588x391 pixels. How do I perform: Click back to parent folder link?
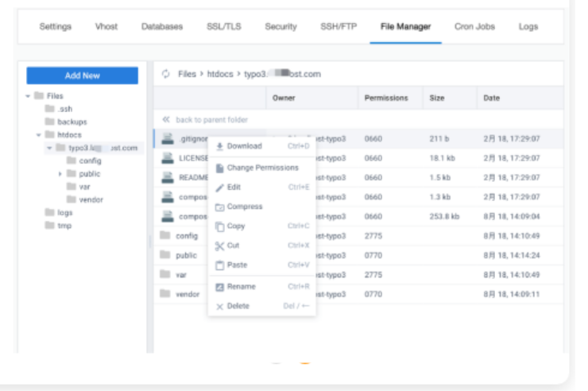[211, 120]
